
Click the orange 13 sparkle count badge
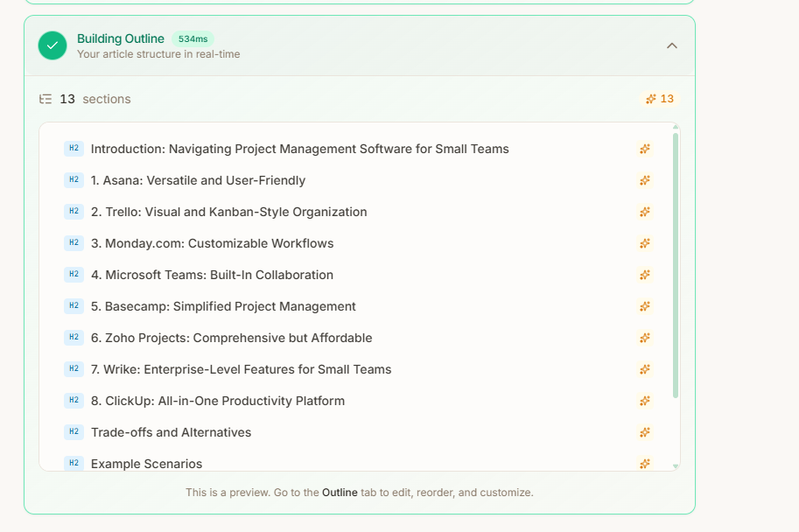pyautogui.click(x=660, y=99)
